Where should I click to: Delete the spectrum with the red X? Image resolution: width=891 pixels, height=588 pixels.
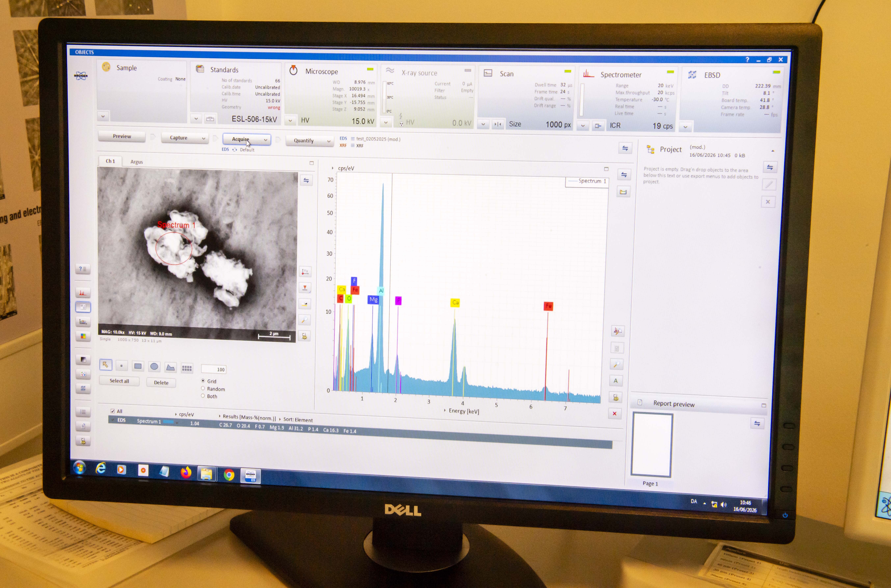click(614, 414)
